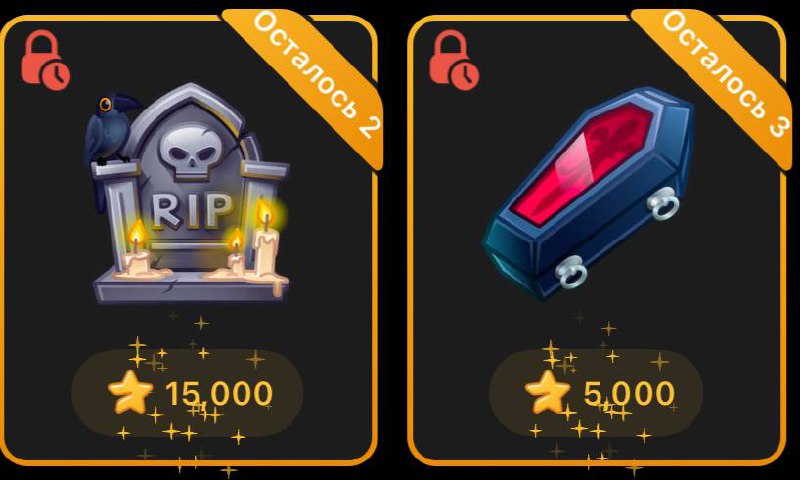Click the tall lit candle beside tombstone
Viewport: 800px width, 480px height.
click(x=266, y=245)
